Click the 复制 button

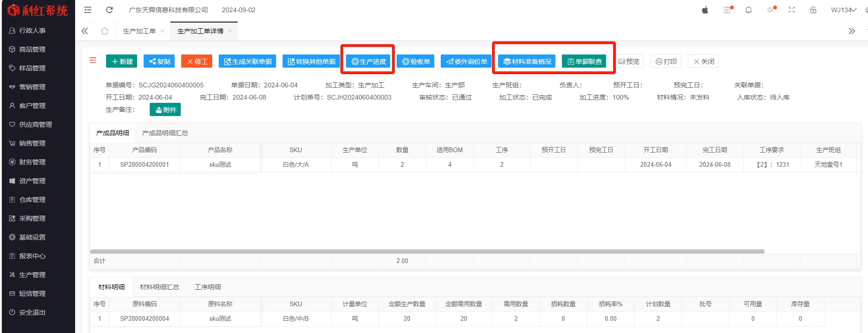click(159, 62)
